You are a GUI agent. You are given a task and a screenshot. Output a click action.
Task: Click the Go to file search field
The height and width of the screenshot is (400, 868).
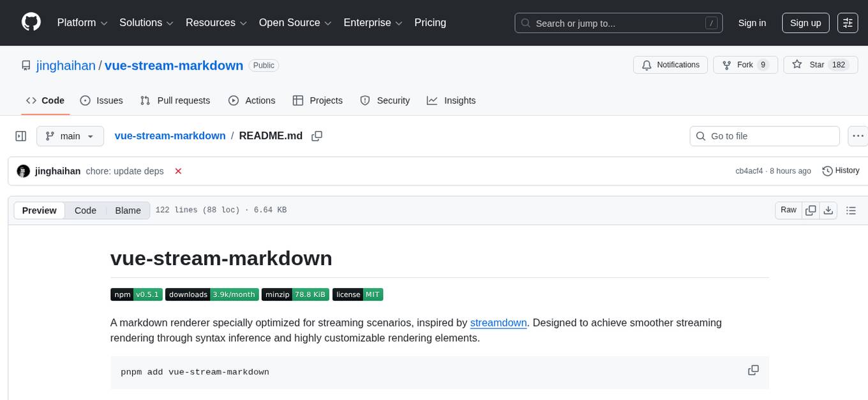(x=764, y=135)
